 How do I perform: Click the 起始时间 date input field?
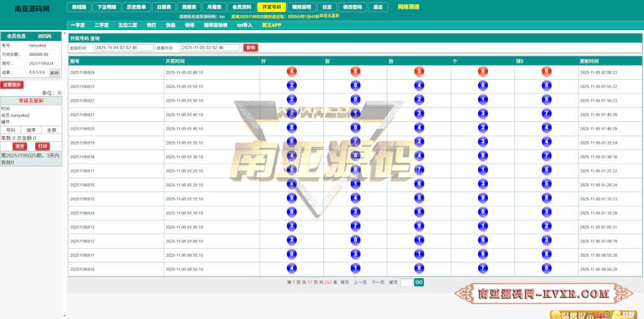124,48
